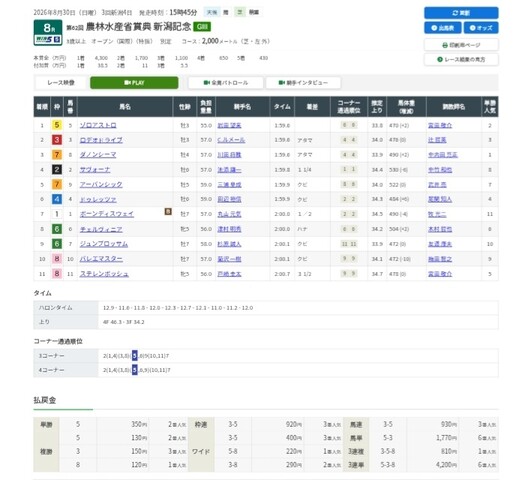The height and width of the screenshot is (480, 532).
Task: Click finish time 1:59.8 in サヴォーナ row
Action: (x=282, y=170)
